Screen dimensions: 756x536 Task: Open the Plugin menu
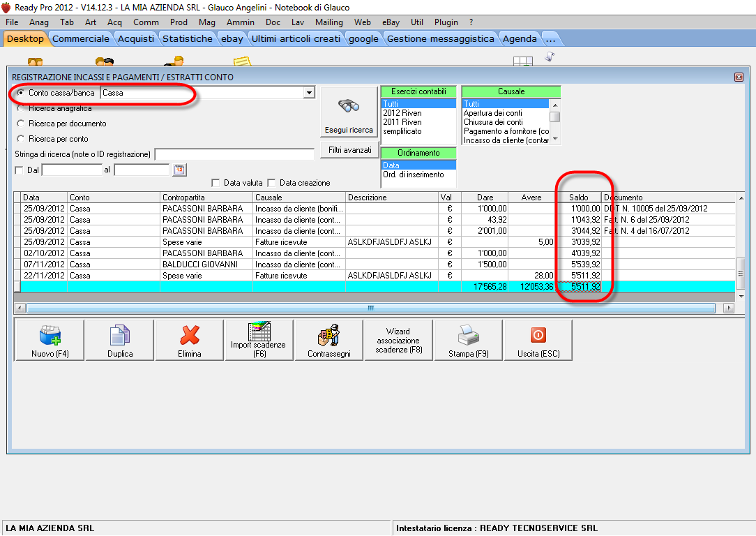[446, 22]
